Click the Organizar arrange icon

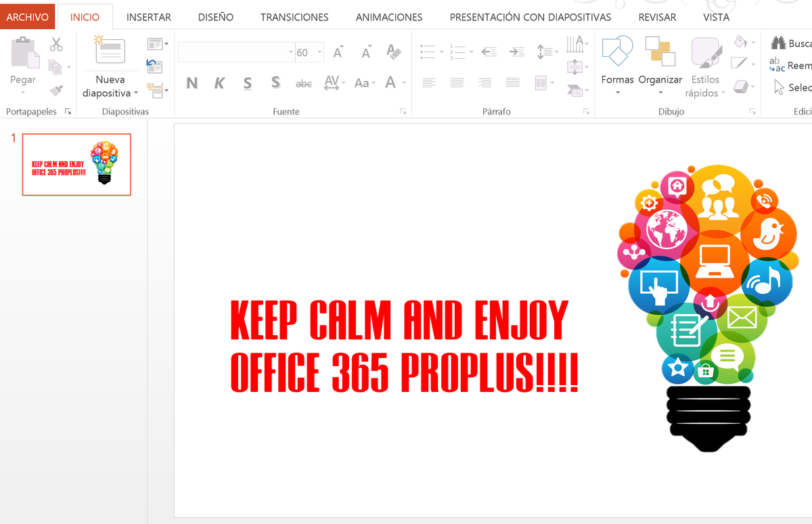click(x=660, y=51)
